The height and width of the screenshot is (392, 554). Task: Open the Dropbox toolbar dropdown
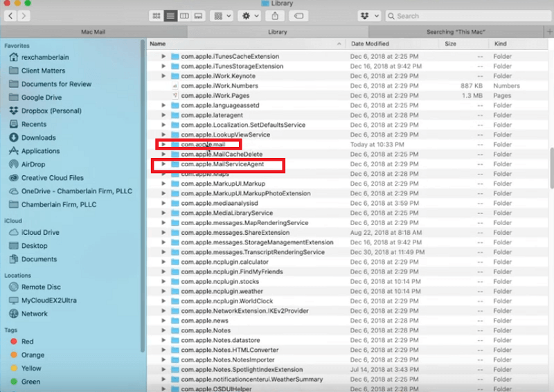coord(369,16)
